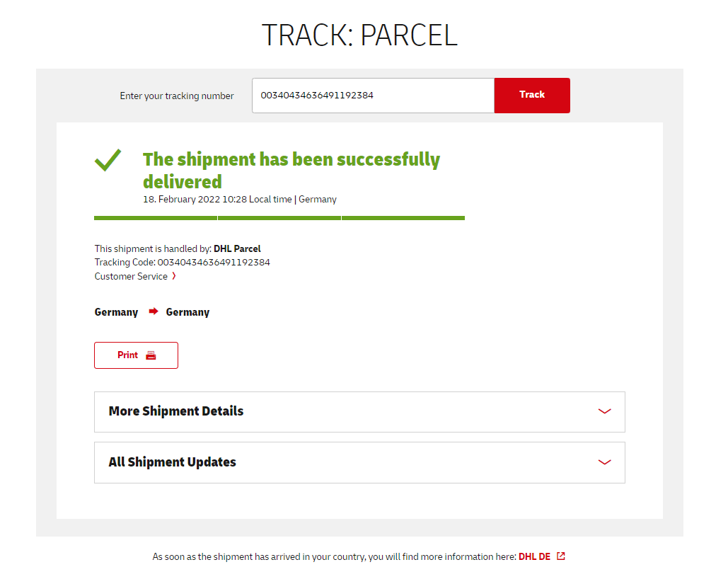Click the Tracking Code number under DHL Parcel
This screenshot has height=584, width=728.
tap(214, 263)
